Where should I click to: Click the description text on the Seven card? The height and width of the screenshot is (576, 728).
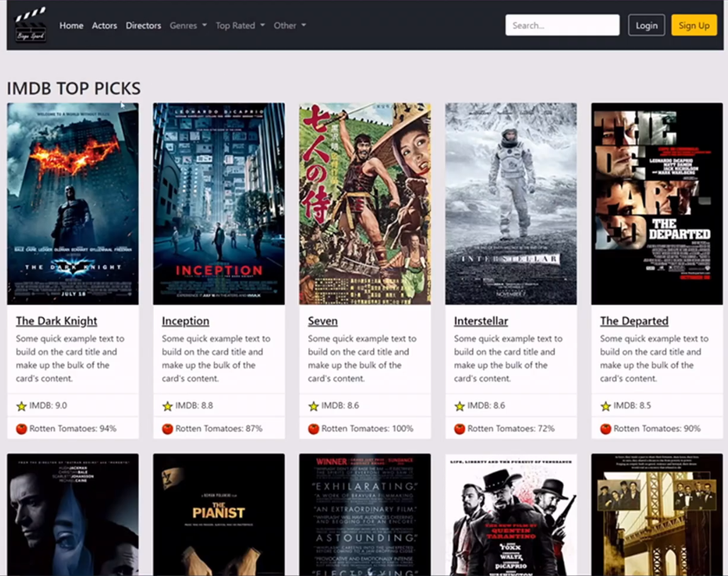tap(362, 358)
